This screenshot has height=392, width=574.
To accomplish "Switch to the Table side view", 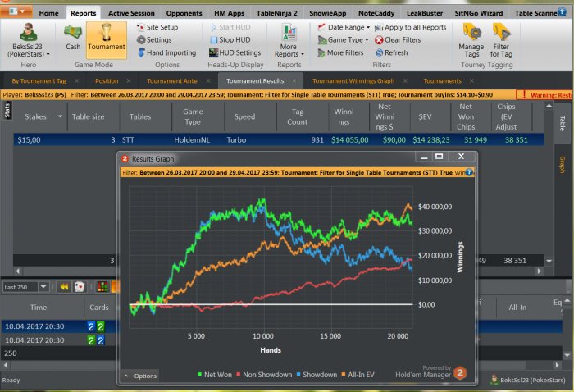I will pos(563,123).
